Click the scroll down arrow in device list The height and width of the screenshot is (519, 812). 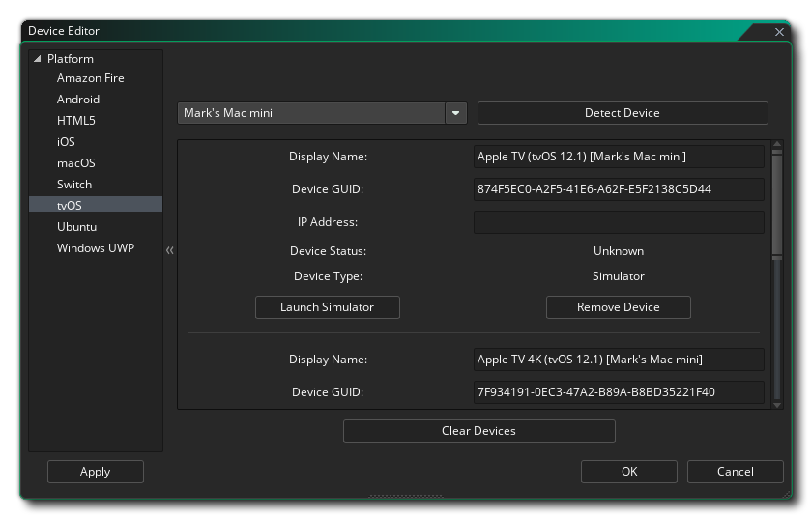(x=777, y=404)
